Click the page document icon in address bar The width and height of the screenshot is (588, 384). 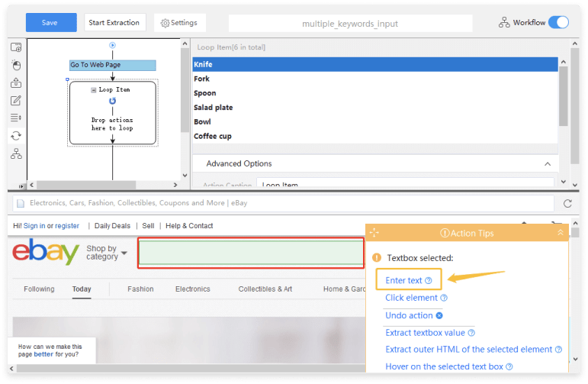(21, 203)
